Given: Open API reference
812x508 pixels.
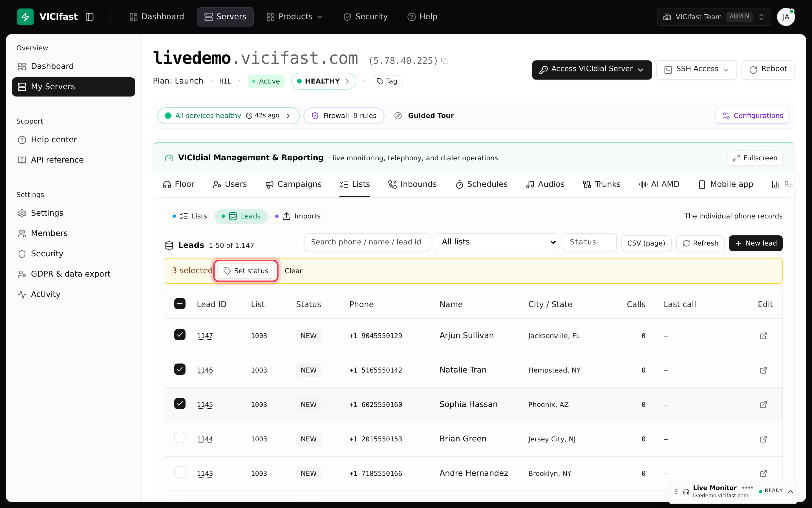Looking at the screenshot, I should tap(74, 160).
